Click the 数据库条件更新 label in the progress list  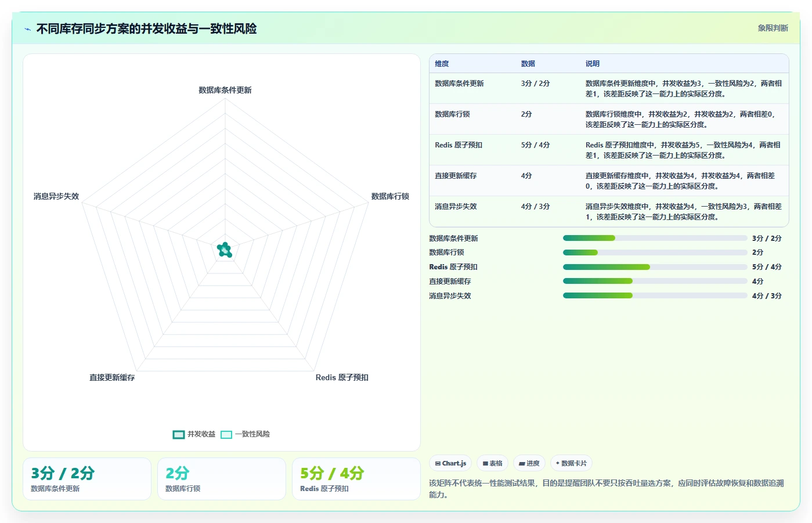point(453,239)
